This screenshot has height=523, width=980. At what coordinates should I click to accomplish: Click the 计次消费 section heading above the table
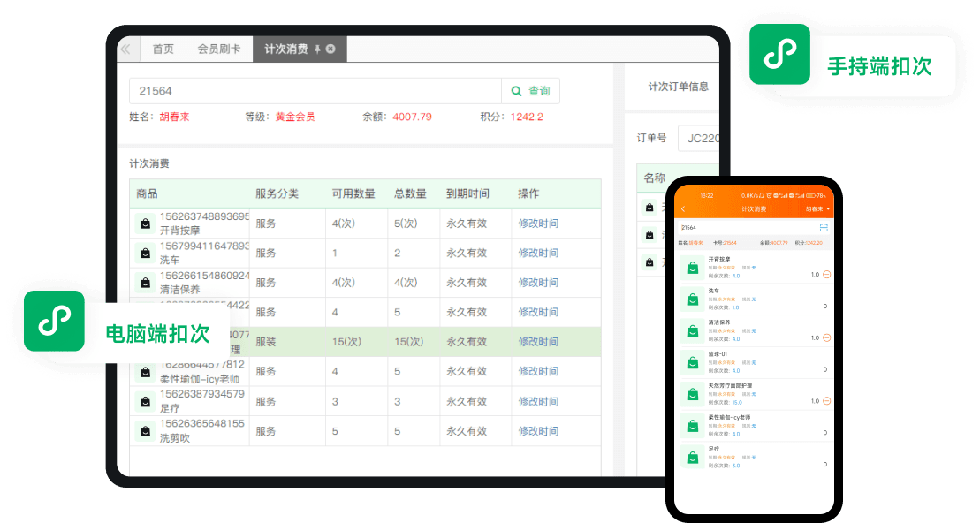pos(149,163)
